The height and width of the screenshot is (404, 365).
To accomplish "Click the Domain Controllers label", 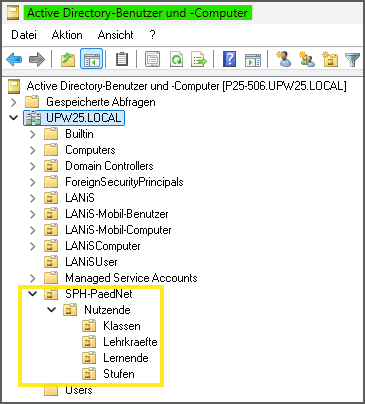I will click(109, 166).
